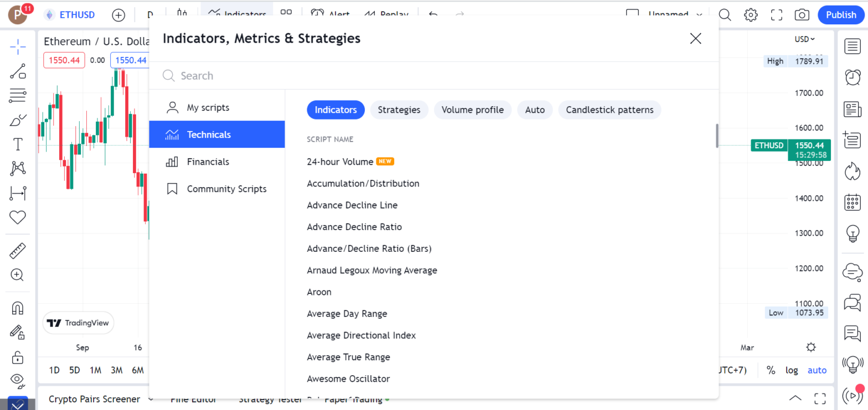The height and width of the screenshot is (410, 868).
Task: Select the brush drawing tool
Action: click(x=18, y=120)
